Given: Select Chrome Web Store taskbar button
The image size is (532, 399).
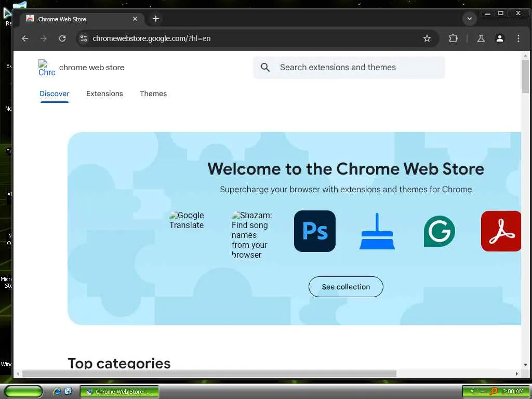Looking at the screenshot, I should [x=119, y=392].
